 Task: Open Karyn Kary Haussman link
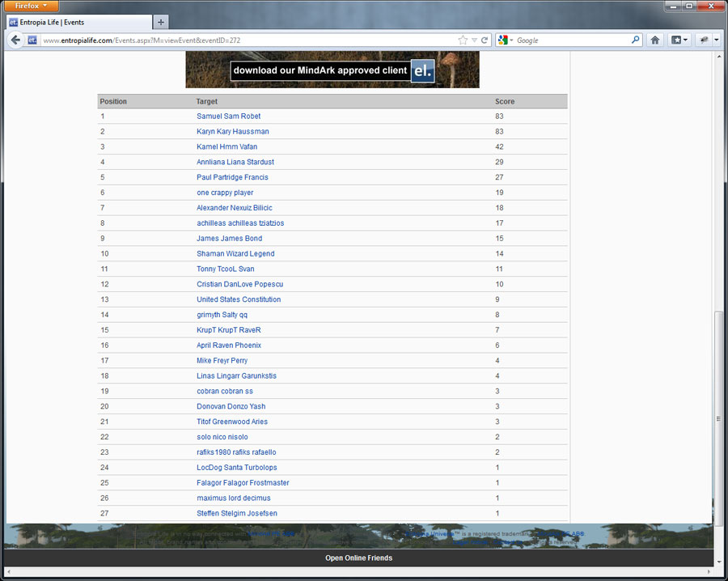tap(233, 131)
